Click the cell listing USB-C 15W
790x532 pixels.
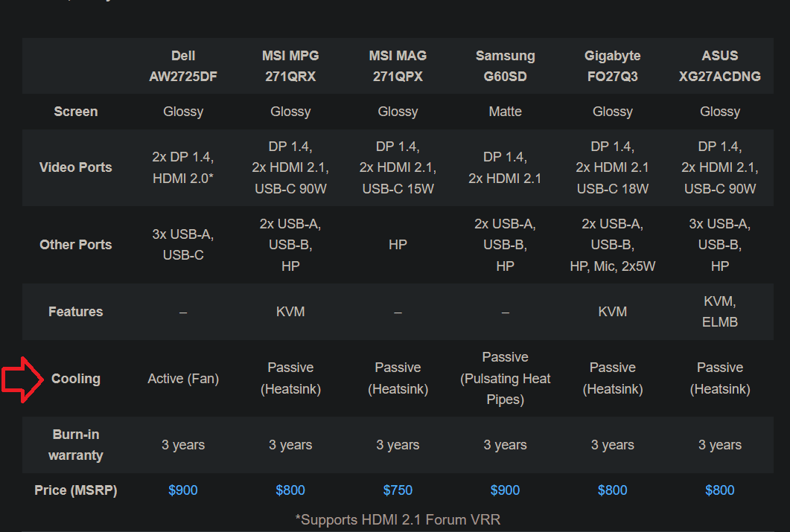coord(398,167)
